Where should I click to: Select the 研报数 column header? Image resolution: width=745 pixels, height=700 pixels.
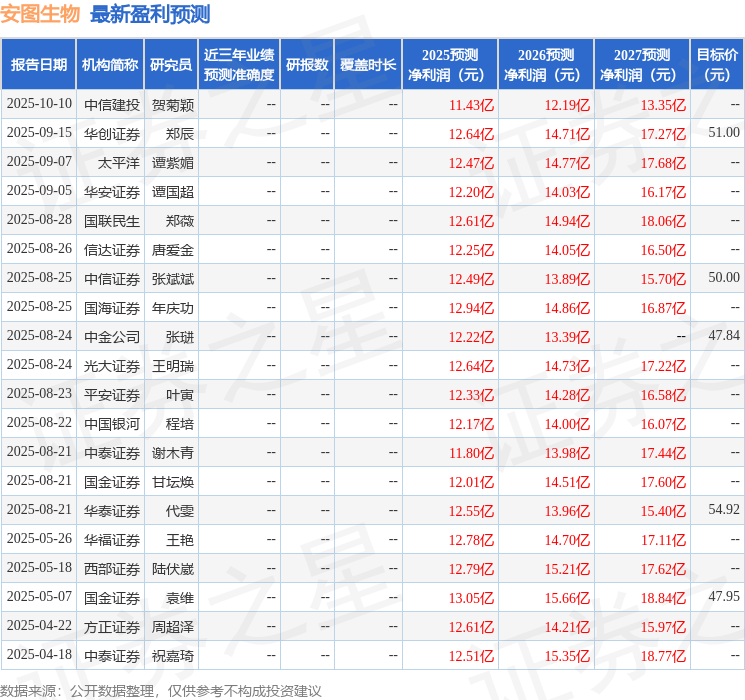[307, 65]
